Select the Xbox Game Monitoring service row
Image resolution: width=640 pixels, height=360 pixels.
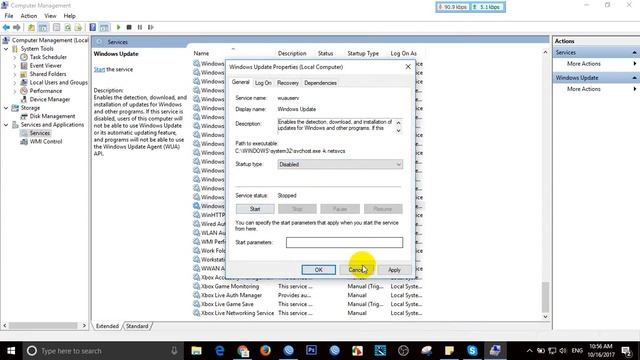pyautogui.click(x=308, y=287)
